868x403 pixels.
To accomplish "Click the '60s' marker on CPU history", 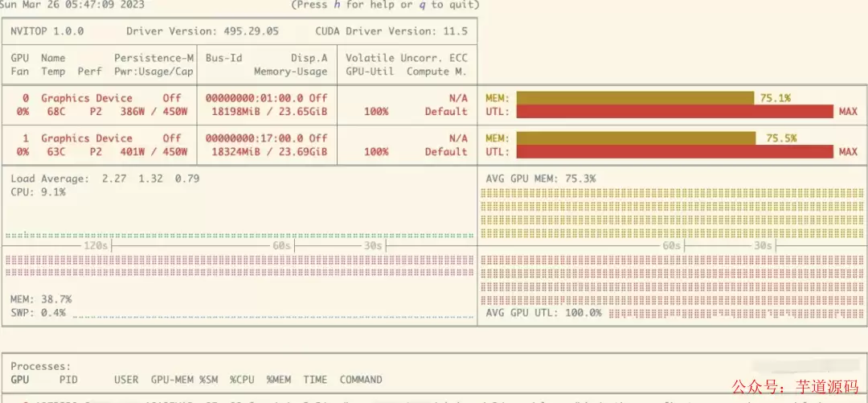I will pyautogui.click(x=282, y=245).
